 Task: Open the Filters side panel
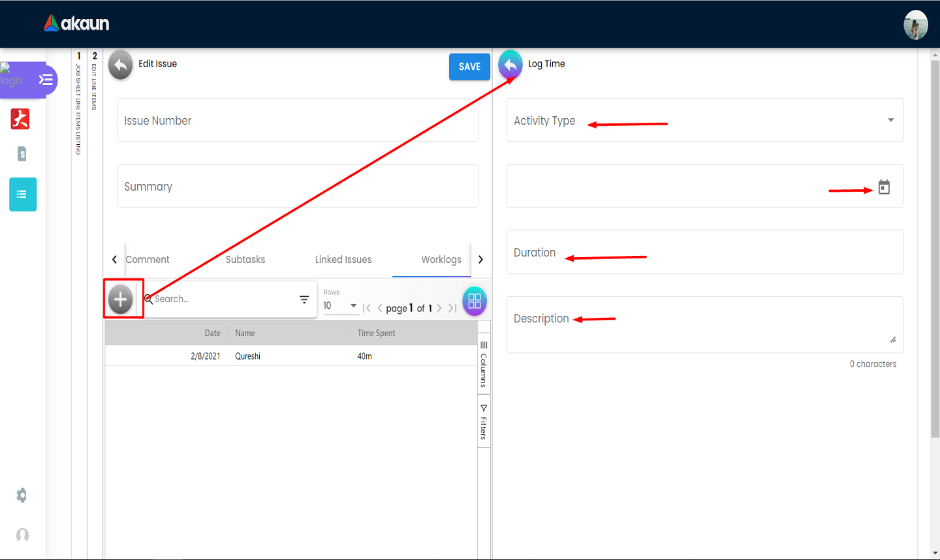pos(484,422)
